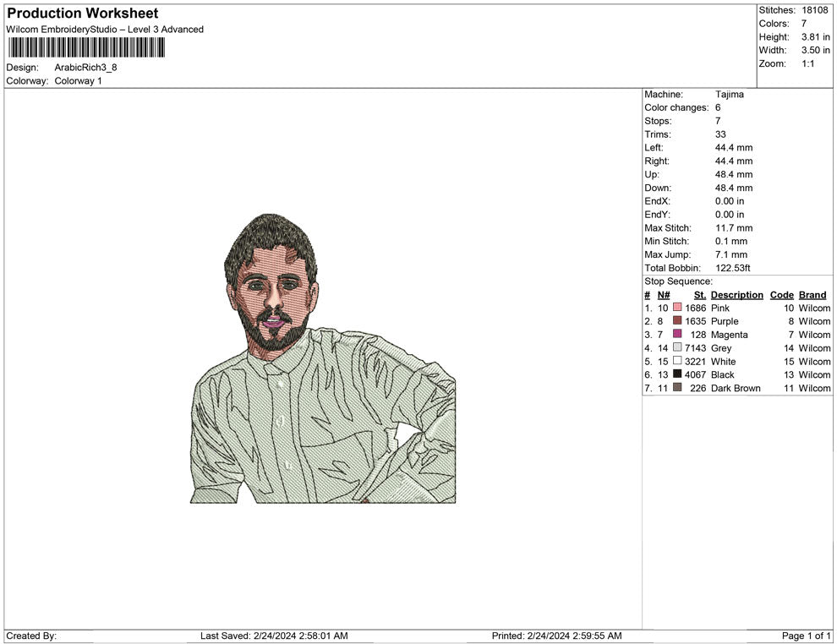Screen dimensions: 837x644
Task: Select the White thread color swatch
Action: pos(677,361)
